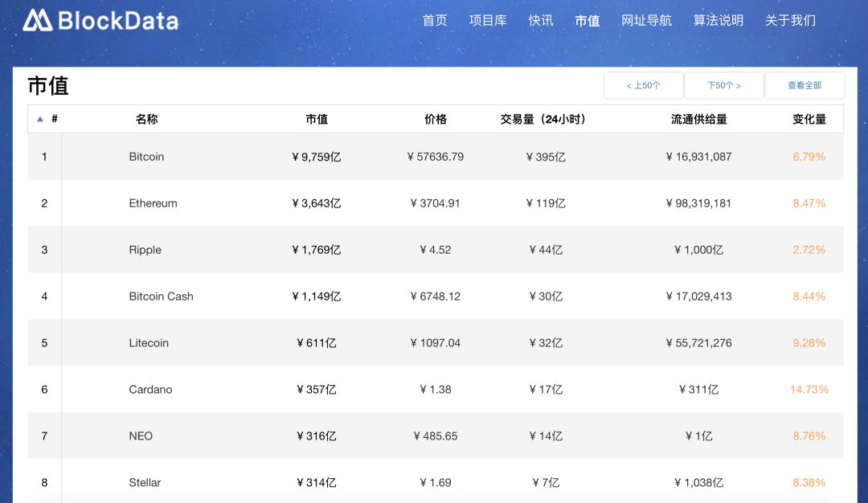This screenshot has height=503, width=868.
Task: Click Cardano price ¥ 1.38
Action: (436, 389)
